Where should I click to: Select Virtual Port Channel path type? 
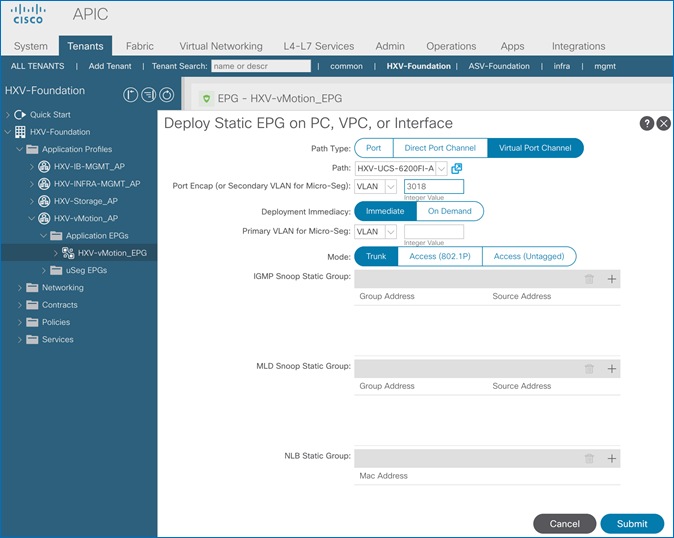tap(535, 148)
